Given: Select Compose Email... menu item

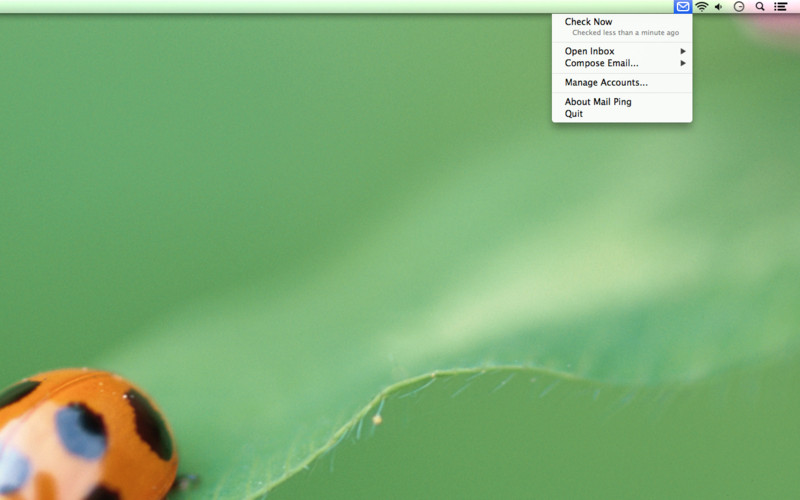Looking at the screenshot, I should [622, 63].
